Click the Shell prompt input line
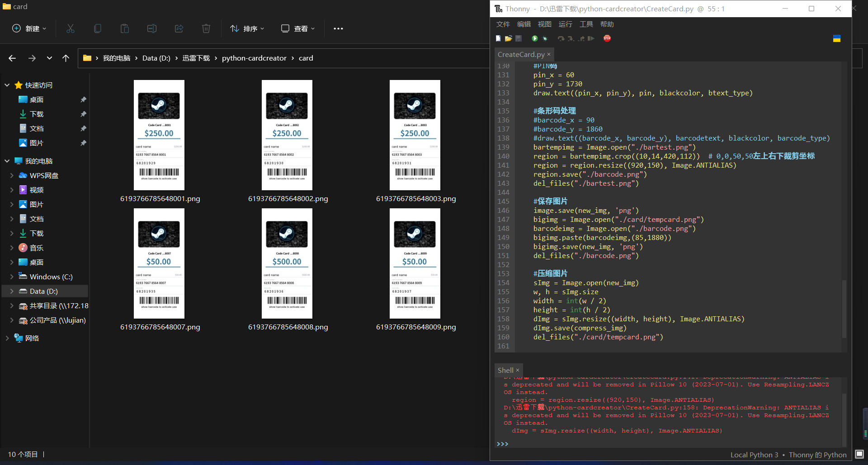The width and height of the screenshot is (868, 465). 668,444
